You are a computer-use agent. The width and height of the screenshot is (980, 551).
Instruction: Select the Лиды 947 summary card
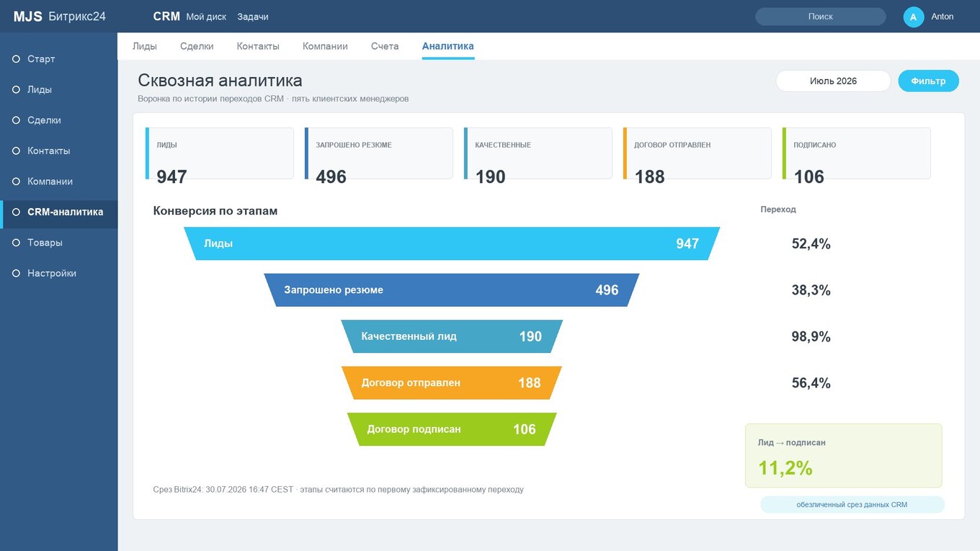[x=220, y=153]
